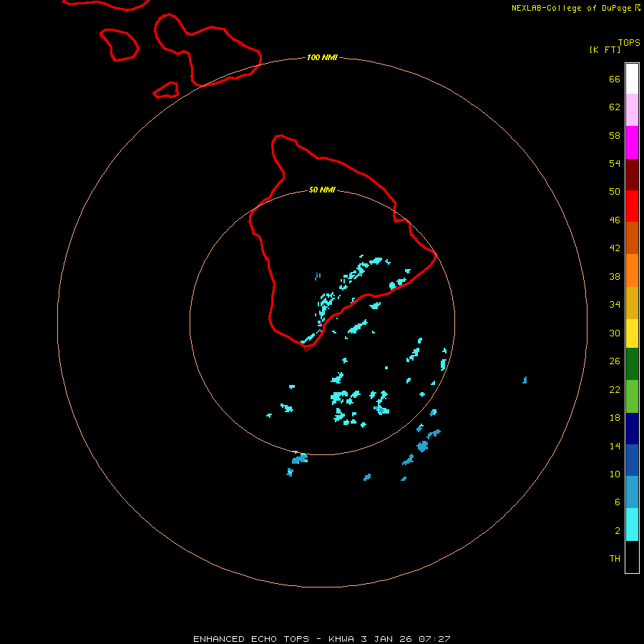644x644 pixels.
Task: Click the legend value 66
Action: (615, 79)
